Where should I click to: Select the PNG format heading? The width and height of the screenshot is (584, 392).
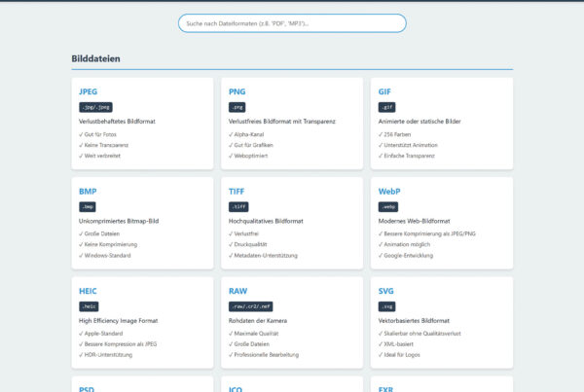click(x=237, y=91)
